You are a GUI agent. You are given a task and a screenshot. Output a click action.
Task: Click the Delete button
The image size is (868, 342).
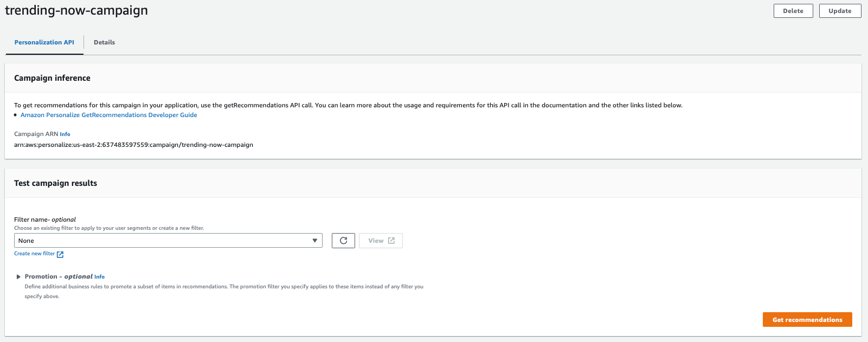pos(793,11)
